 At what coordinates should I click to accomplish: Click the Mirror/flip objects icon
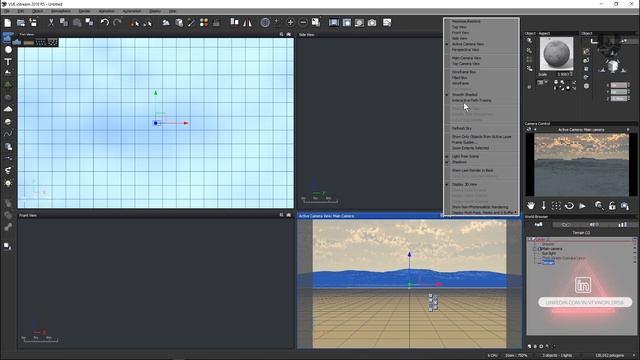pos(247,22)
